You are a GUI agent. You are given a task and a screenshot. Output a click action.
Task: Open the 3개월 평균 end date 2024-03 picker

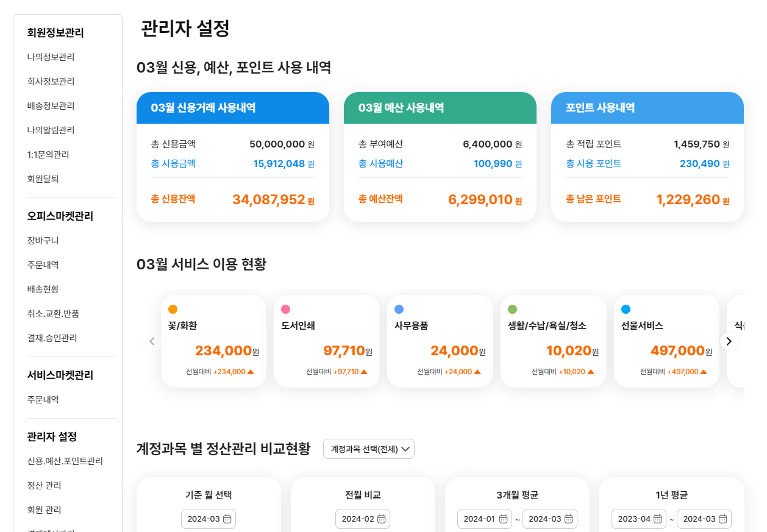(x=549, y=519)
